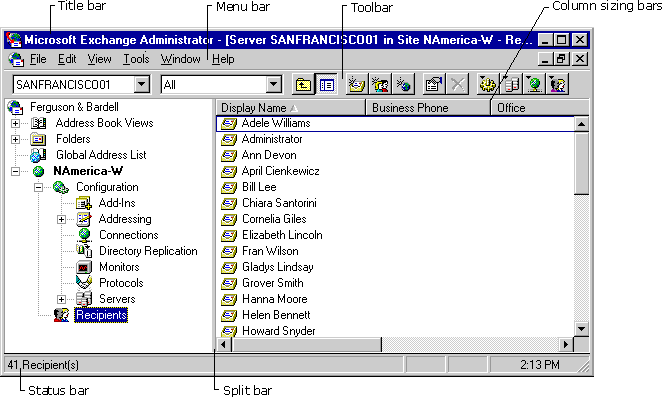
Task: Click the Address Book Views book icon
Action: click(38, 123)
